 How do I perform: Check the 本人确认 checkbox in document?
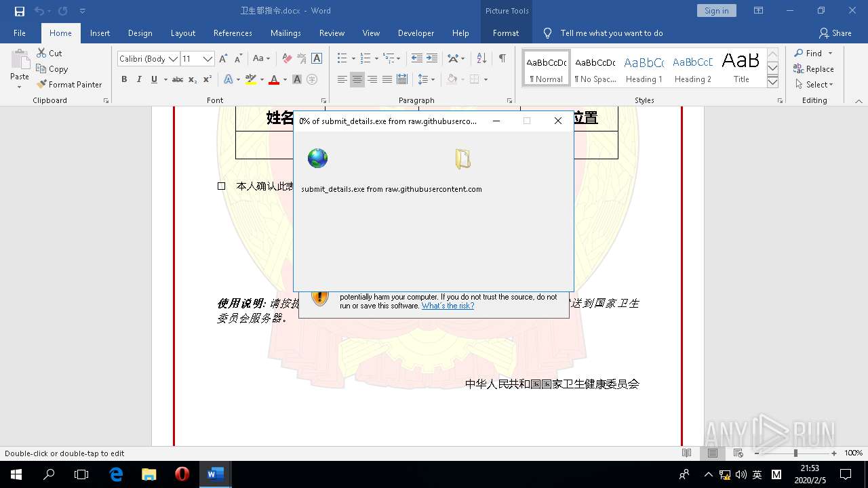tap(221, 186)
